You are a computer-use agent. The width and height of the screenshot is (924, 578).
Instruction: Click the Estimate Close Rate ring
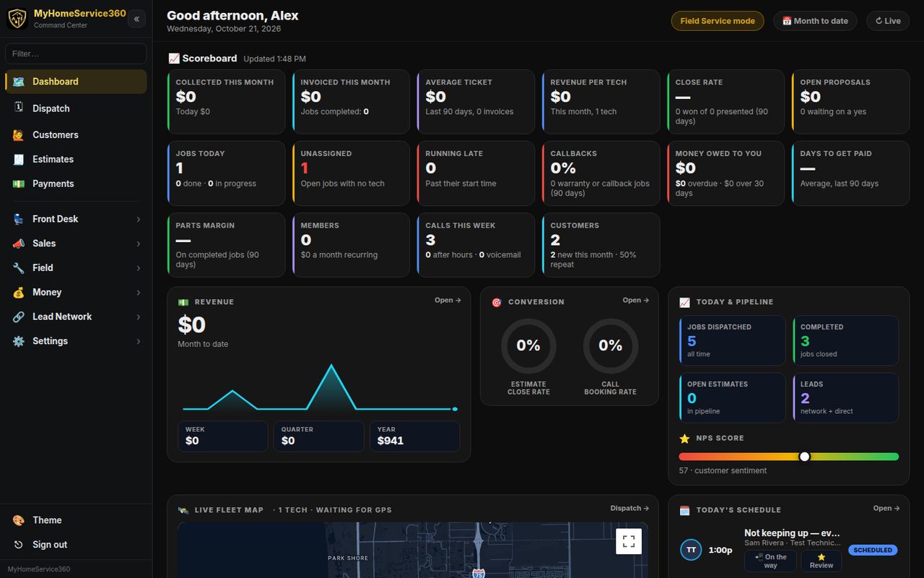click(x=528, y=346)
